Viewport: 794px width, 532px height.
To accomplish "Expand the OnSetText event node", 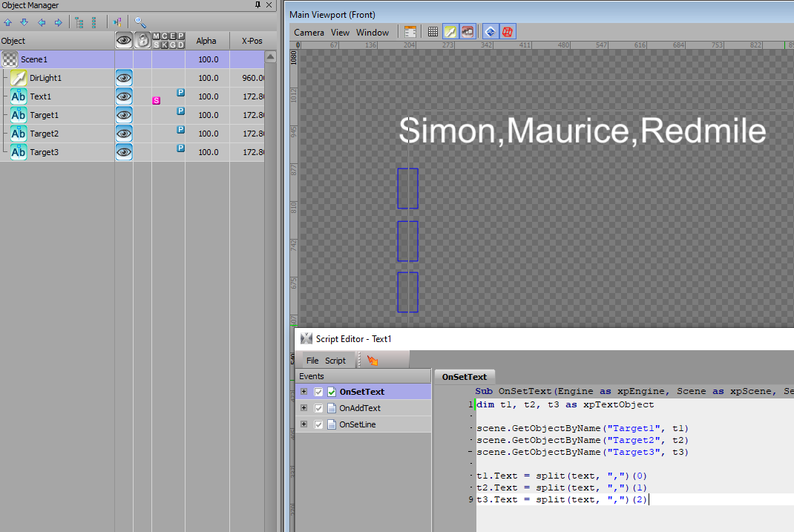I will [x=304, y=392].
